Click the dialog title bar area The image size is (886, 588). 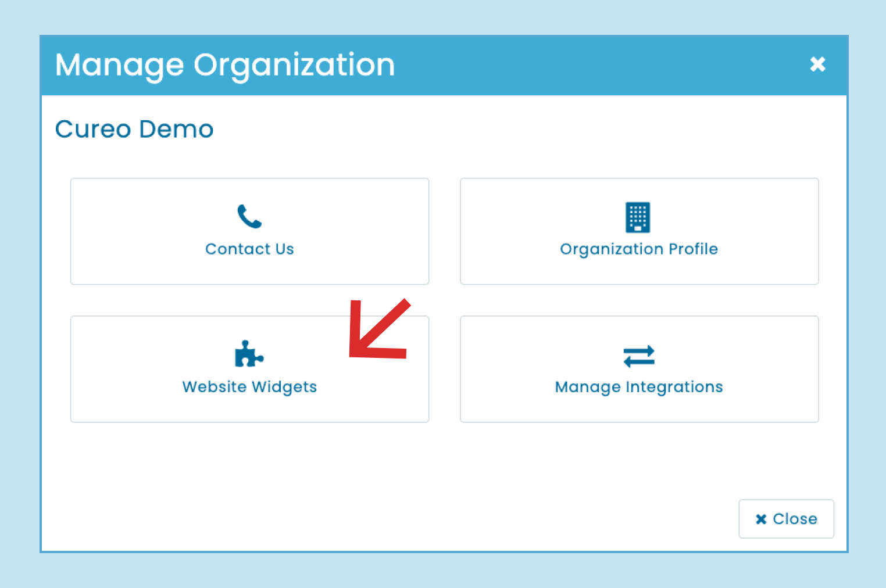[443, 64]
